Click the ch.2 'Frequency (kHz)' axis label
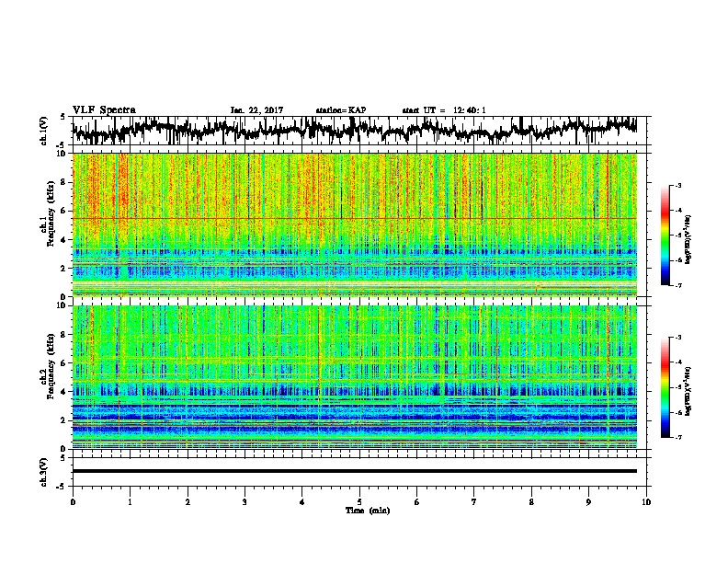728x563 pixels. point(51,366)
